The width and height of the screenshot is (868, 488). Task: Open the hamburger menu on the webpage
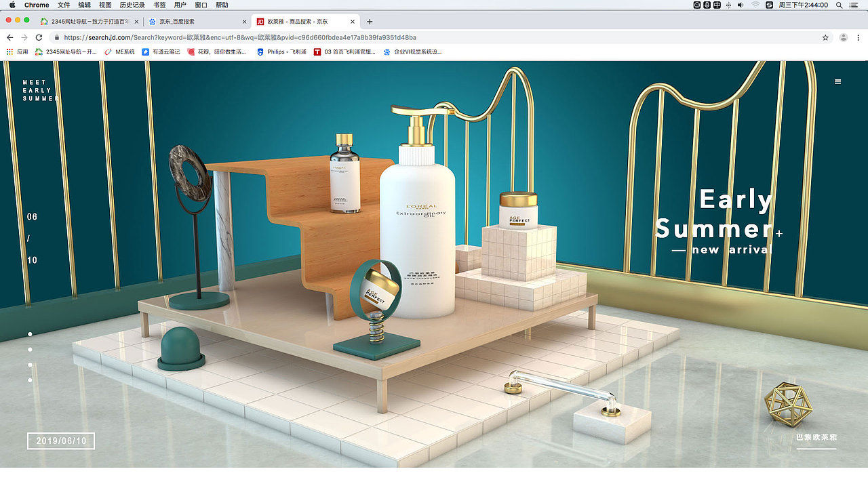point(837,82)
